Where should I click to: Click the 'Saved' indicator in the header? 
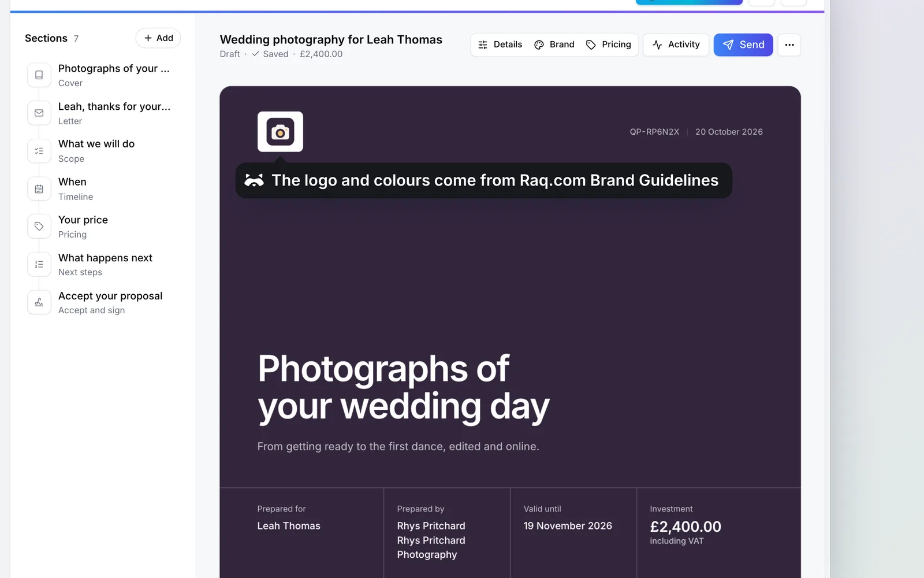tap(270, 54)
